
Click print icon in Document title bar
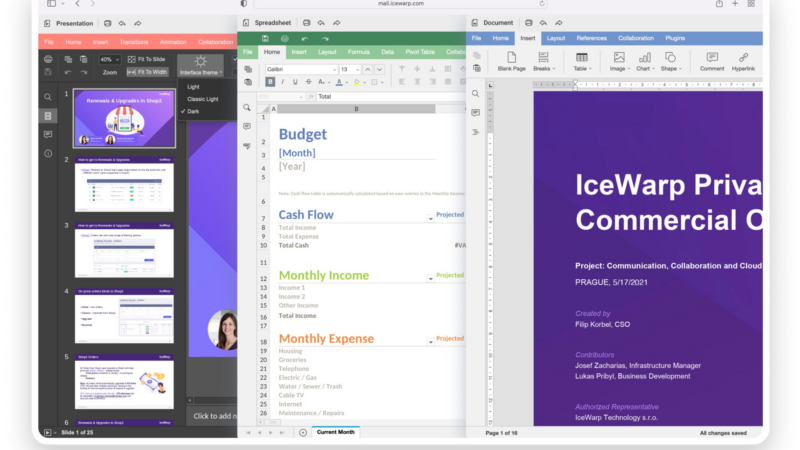tap(529, 23)
